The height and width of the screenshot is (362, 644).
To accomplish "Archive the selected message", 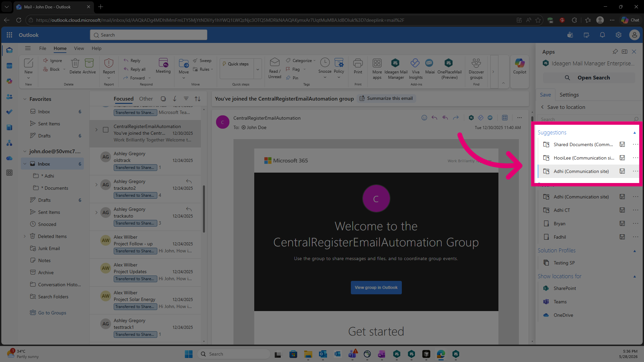I will tap(89, 66).
